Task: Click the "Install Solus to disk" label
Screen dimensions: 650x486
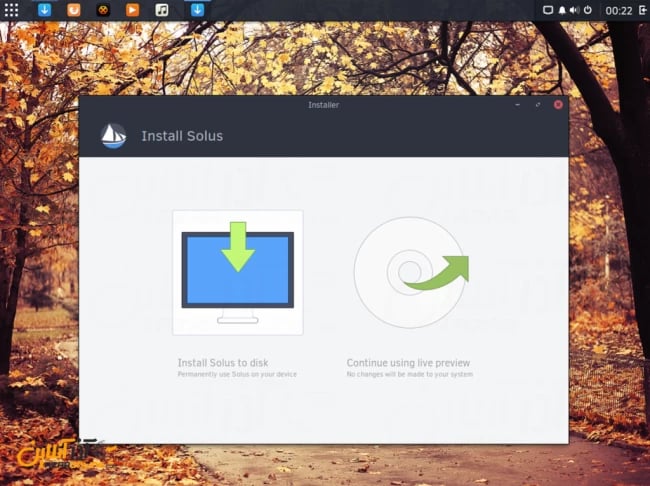Action: tap(223, 363)
